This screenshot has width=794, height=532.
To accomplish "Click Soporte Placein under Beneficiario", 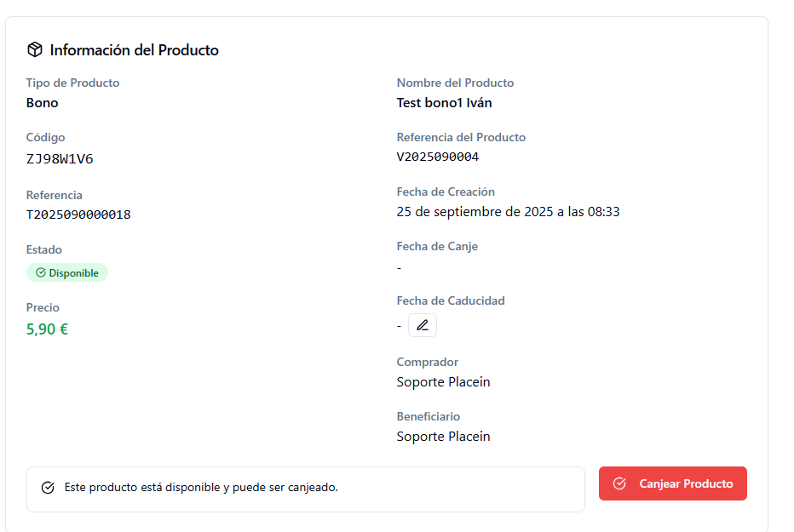I will pyautogui.click(x=443, y=436).
